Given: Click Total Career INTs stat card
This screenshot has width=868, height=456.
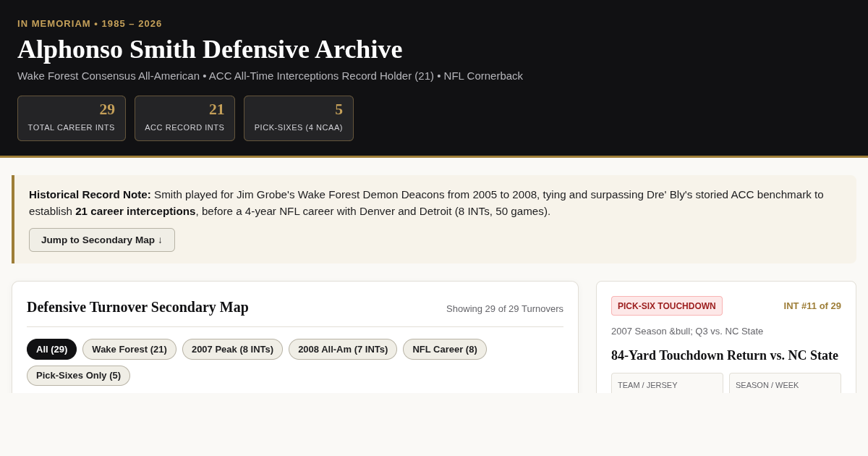Looking at the screenshot, I should pyautogui.click(x=72, y=118).
